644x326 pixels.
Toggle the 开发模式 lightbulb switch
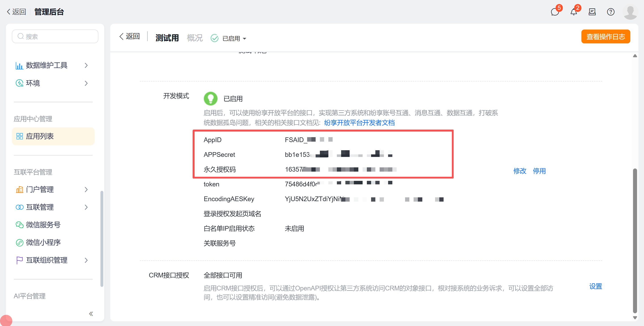click(210, 98)
